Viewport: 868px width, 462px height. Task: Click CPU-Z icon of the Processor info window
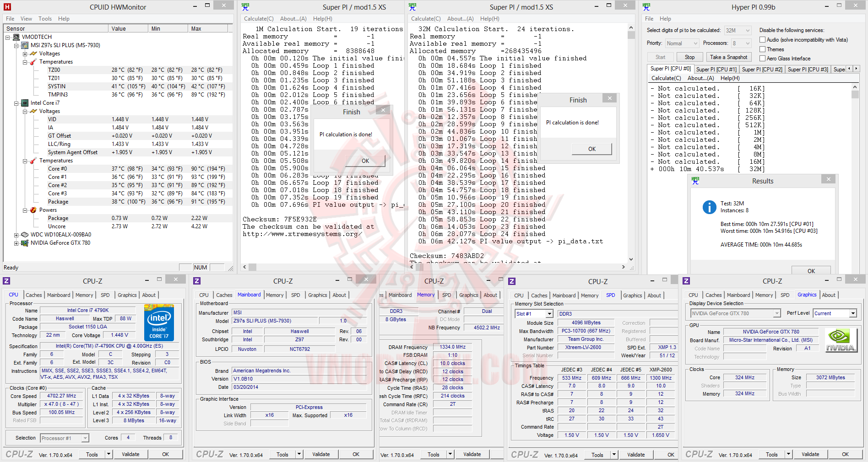tap(6, 281)
